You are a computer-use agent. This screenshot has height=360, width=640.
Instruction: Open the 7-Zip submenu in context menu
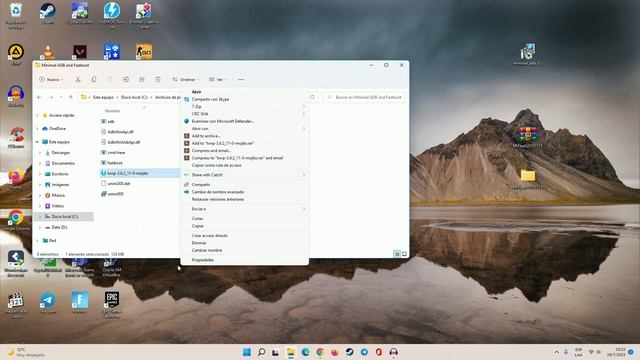click(x=244, y=107)
